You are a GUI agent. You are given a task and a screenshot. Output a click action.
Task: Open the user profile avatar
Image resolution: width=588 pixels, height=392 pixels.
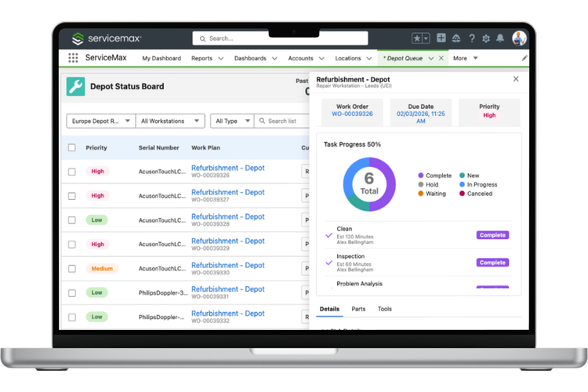519,38
